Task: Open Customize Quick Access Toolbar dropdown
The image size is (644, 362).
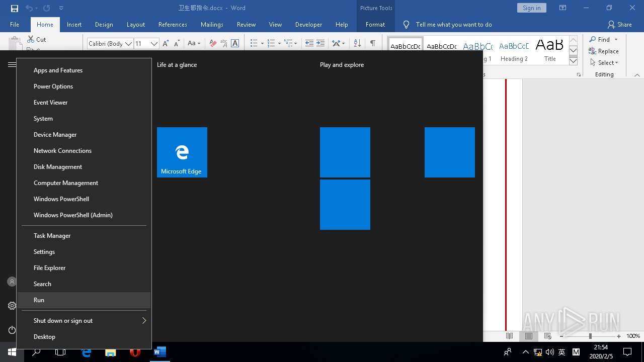Action: [x=61, y=8]
